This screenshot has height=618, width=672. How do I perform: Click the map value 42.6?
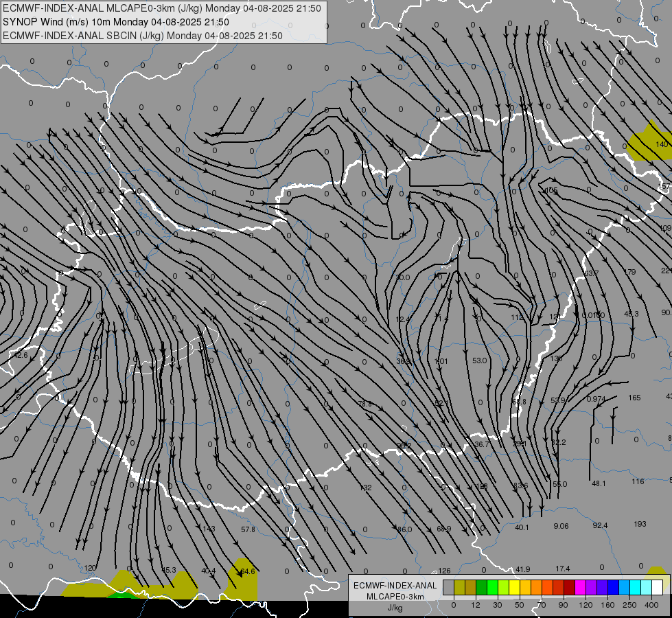(x=21, y=356)
